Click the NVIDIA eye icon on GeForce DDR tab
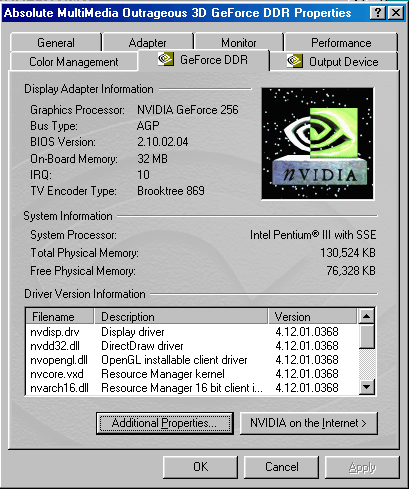Viewport: 409px width, 489px height. tap(166, 59)
